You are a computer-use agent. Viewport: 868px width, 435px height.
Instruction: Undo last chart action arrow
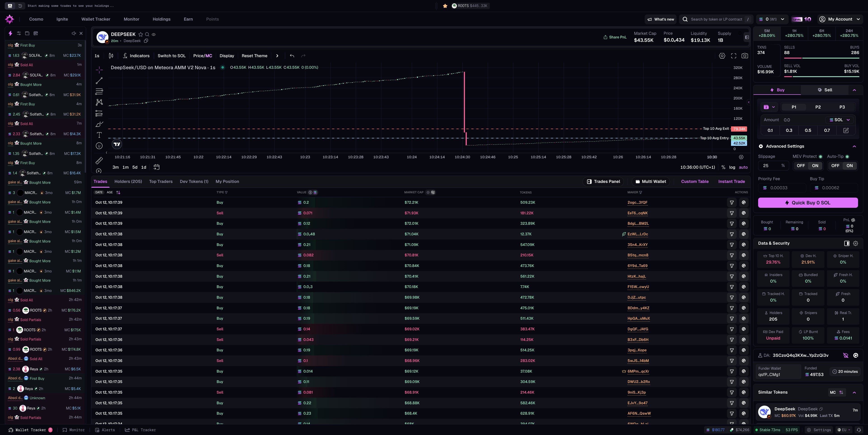tap(292, 56)
